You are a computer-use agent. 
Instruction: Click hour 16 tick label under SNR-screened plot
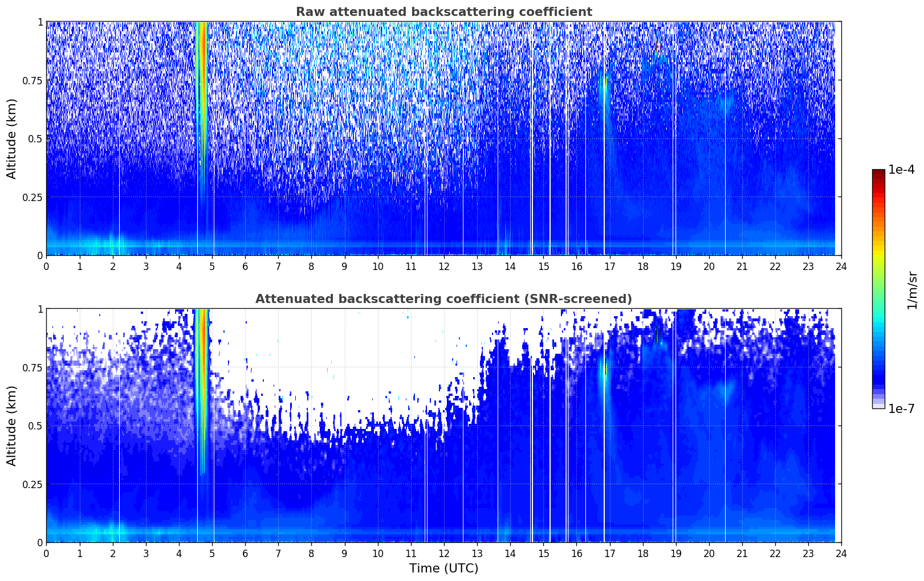pos(576,553)
